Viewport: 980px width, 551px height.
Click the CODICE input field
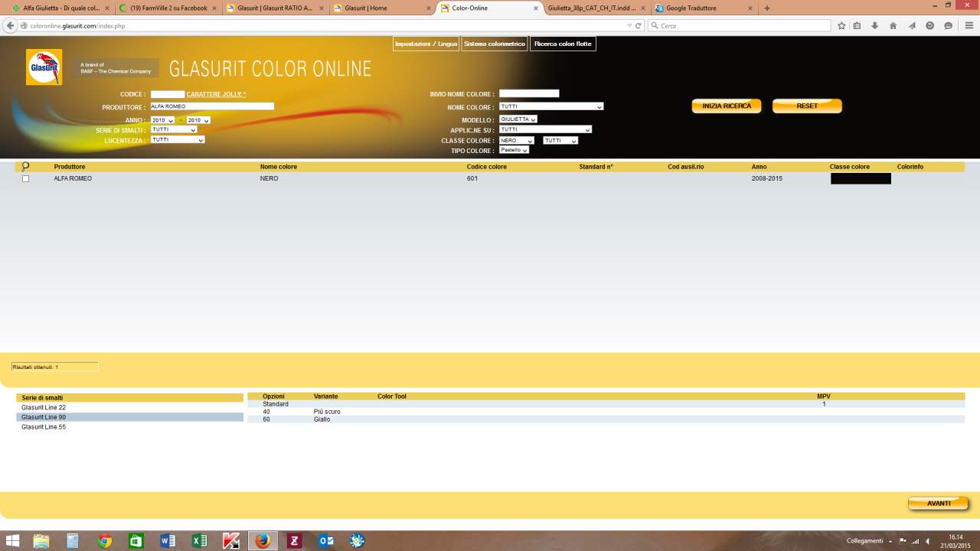coord(168,94)
